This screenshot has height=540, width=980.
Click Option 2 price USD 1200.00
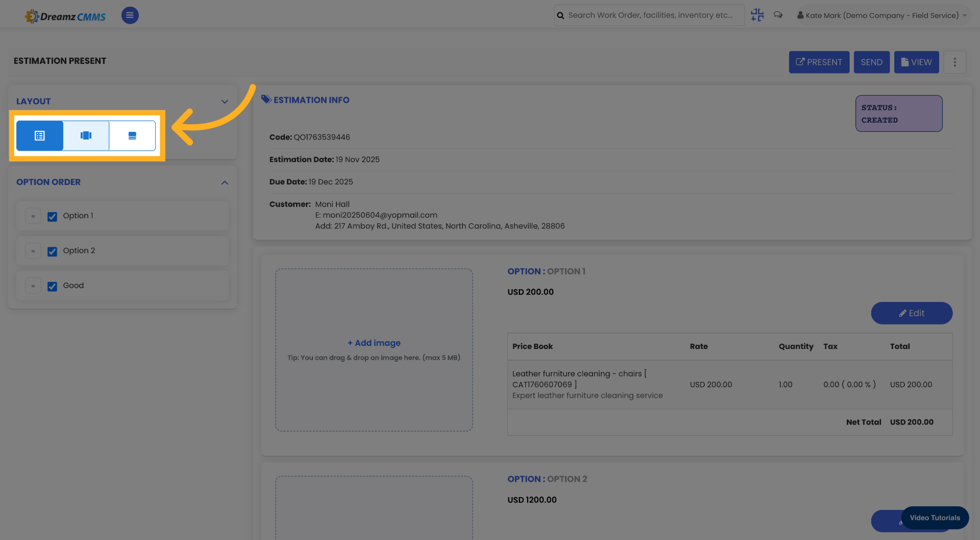(532, 500)
